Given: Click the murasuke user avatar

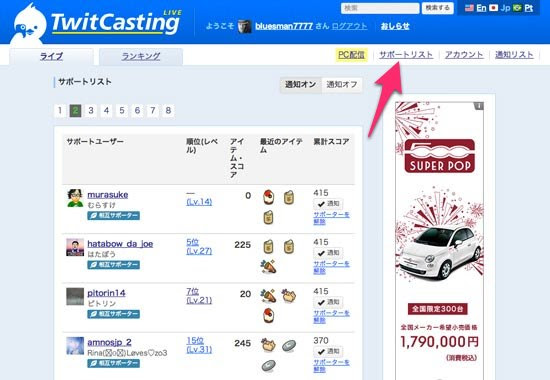Looking at the screenshot, I should point(75,198).
